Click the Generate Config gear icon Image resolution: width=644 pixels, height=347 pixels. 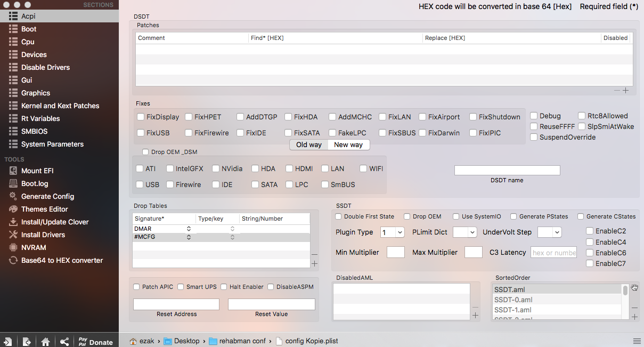pos(13,196)
